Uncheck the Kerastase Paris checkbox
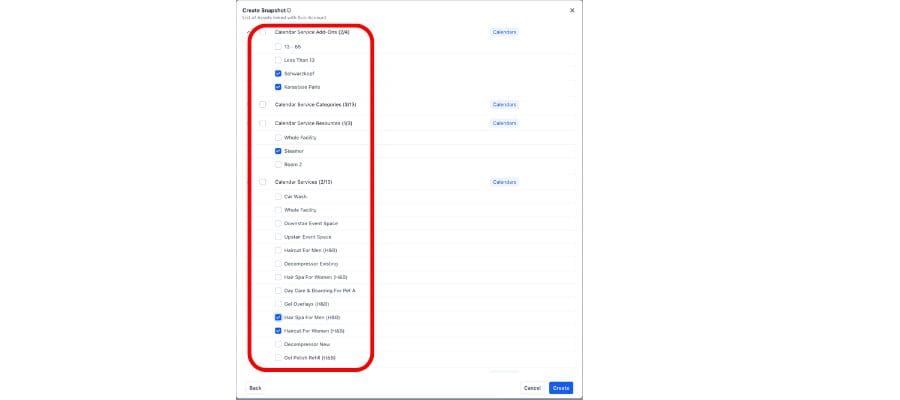The image size is (900, 400). coord(278,87)
